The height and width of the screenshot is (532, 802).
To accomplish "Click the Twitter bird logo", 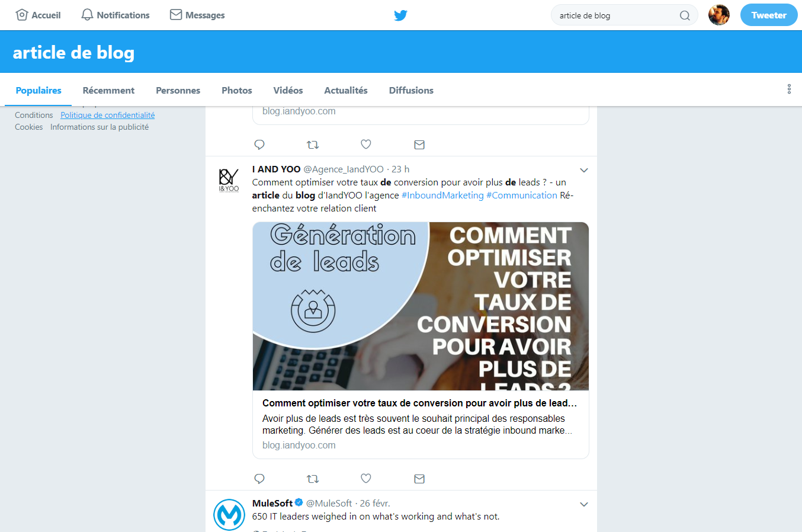I will (400, 15).
